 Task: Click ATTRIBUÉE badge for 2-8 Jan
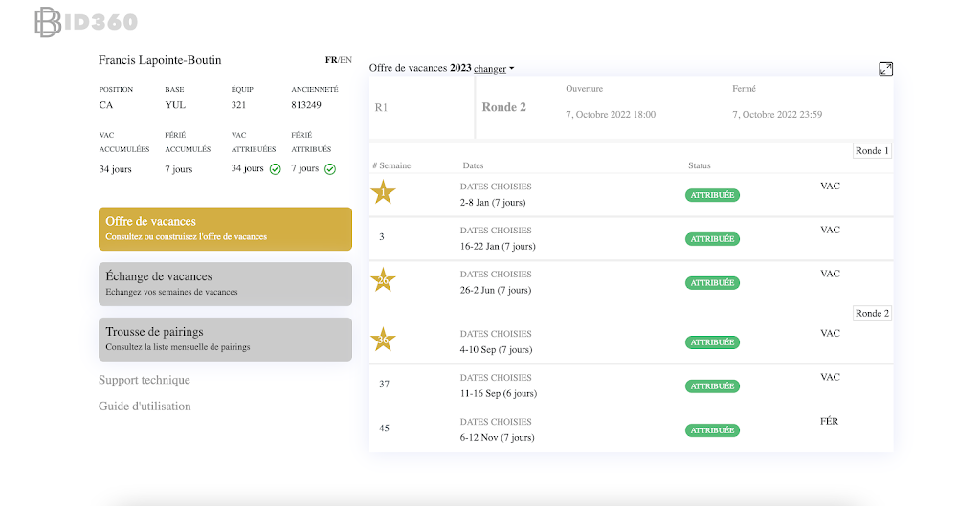712,195
